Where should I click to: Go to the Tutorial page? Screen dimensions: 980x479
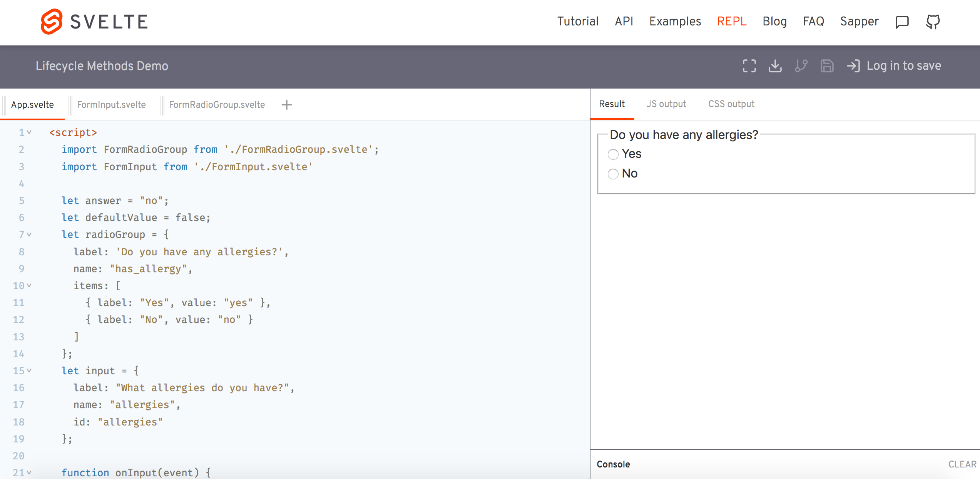point(578,22)
